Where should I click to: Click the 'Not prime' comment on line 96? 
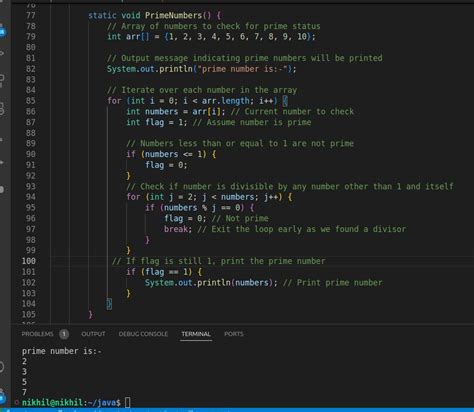click(240, 218)
